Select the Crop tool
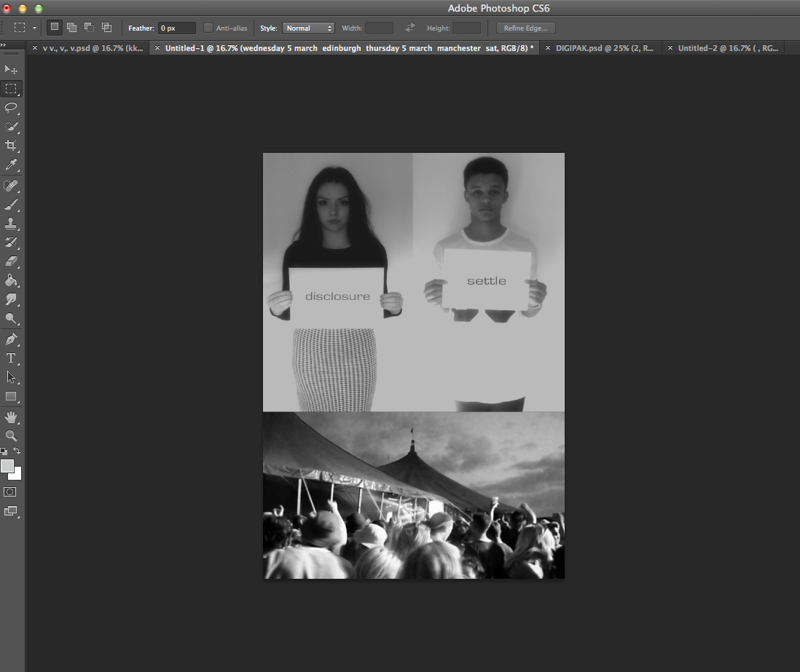Image resolution: width=800 pixels, height=672 pixels. (x=11, y=146)
